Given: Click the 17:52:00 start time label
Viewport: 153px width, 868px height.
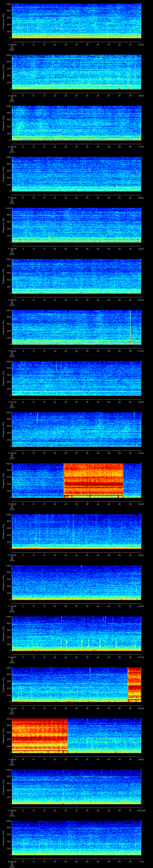Looking at the screenshot, I should click(12, 453).
